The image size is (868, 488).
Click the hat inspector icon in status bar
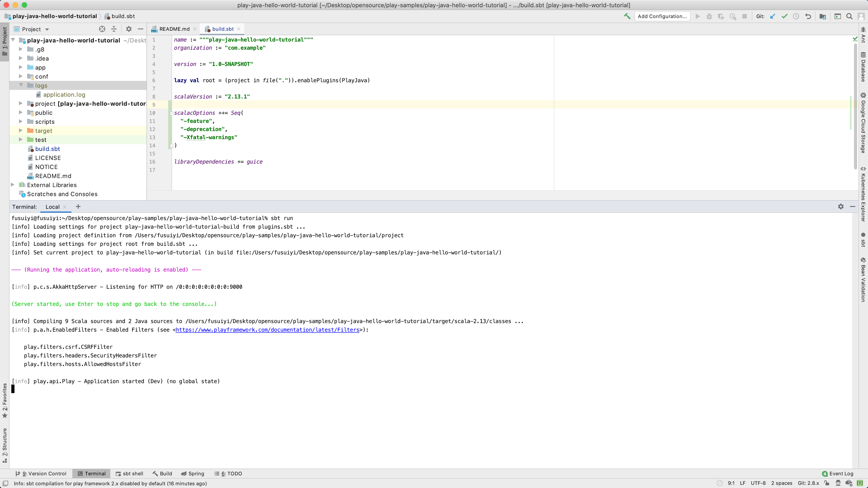[838, 483]
